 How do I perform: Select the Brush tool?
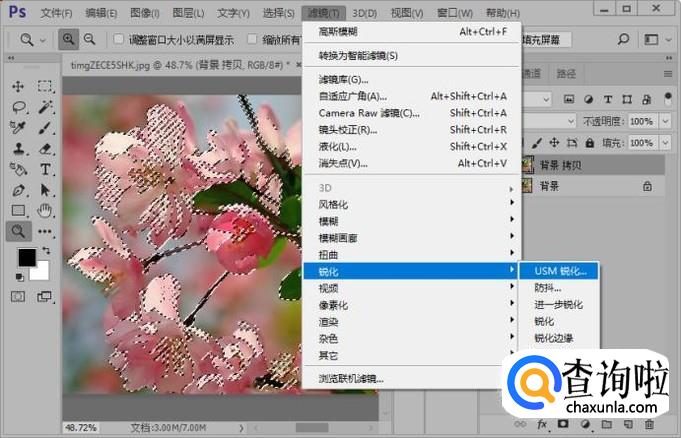(x=45, y=128)
